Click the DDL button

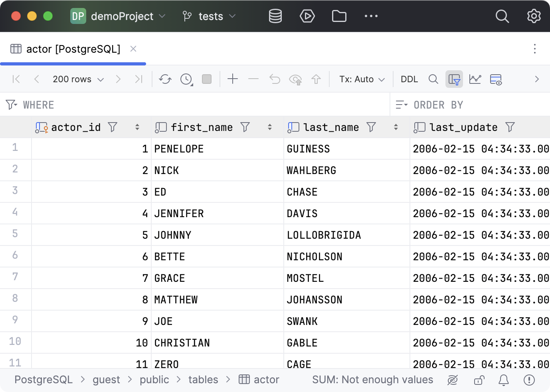[409, 79]
